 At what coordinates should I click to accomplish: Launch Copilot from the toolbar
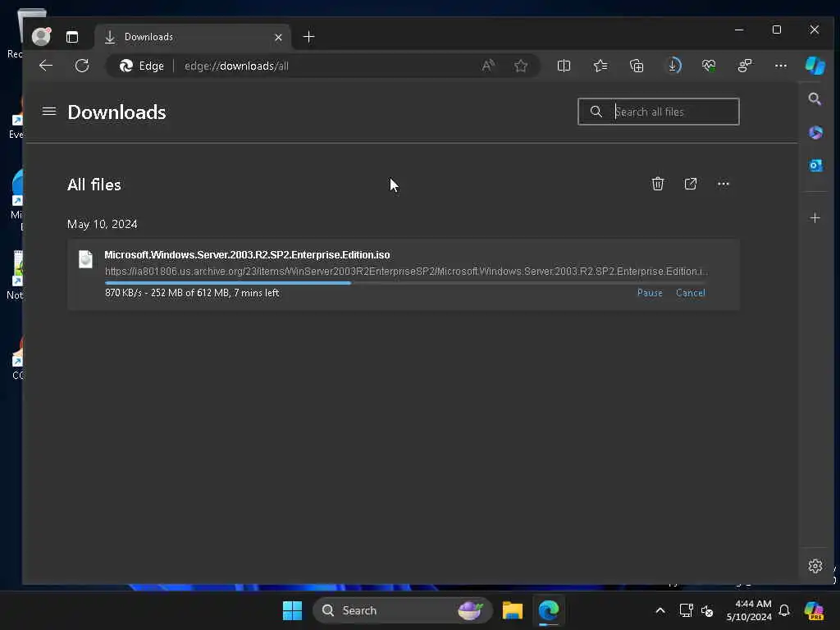(815, 66)
